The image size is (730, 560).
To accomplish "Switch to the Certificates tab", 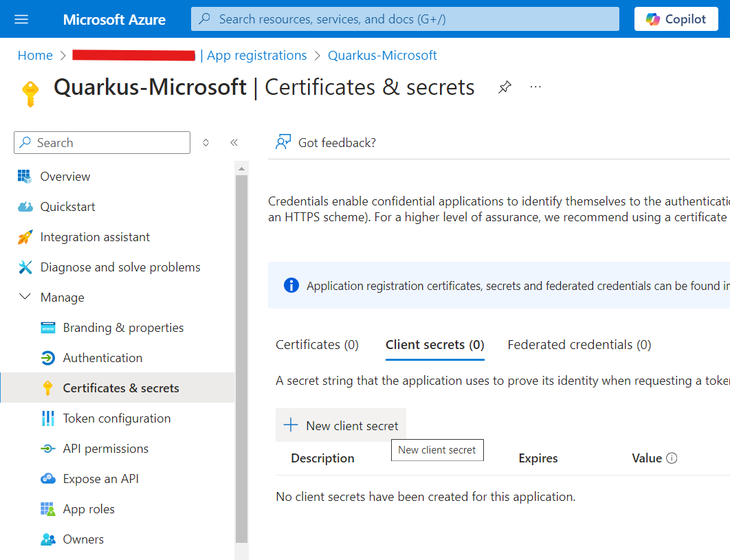I will 317,344.
